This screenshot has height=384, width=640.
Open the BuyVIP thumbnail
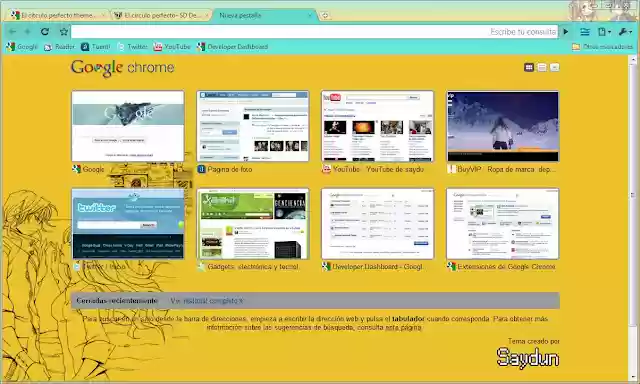click(502, 126)
